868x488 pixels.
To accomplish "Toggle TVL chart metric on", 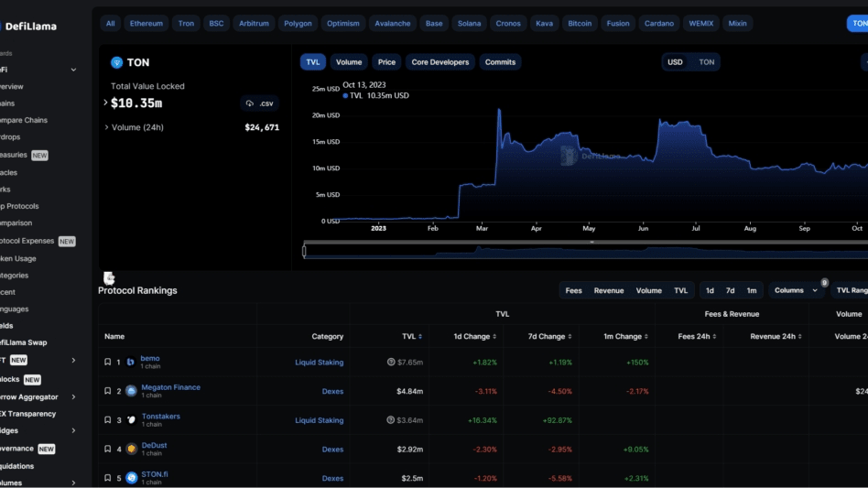I will 313,62.
